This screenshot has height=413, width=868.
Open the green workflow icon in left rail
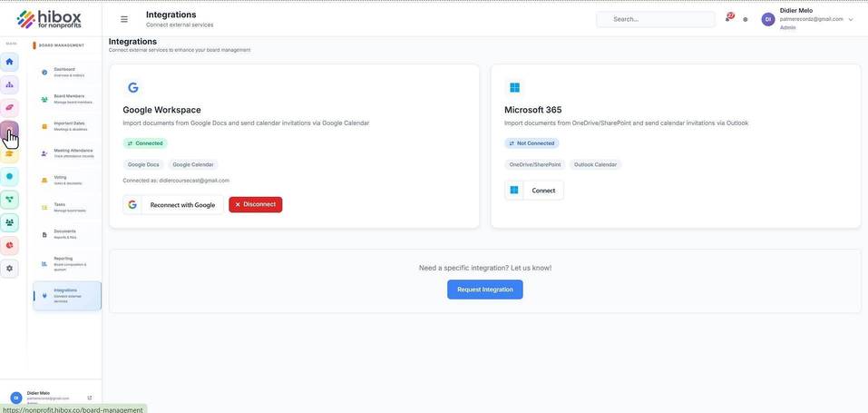click(9, 200)
